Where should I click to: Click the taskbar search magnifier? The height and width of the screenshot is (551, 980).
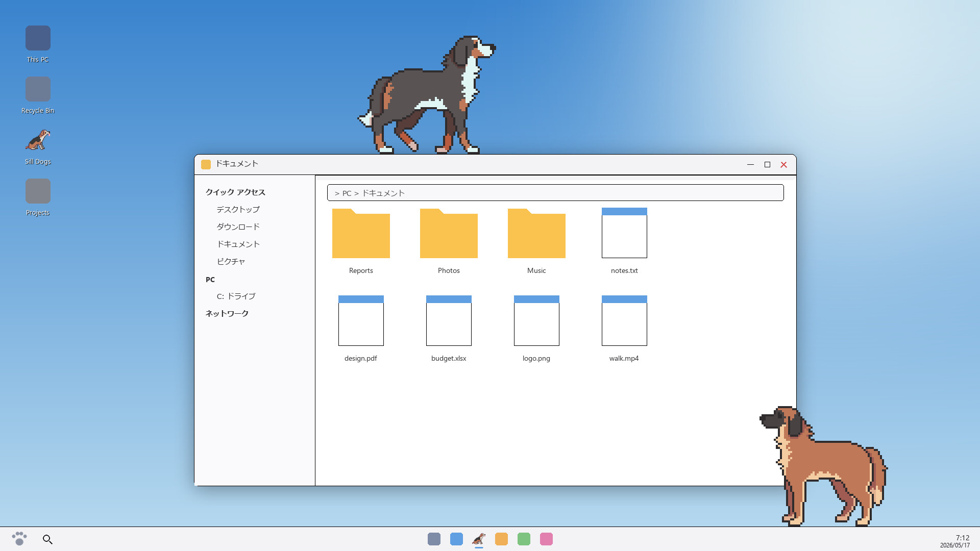tap(47, 539)
